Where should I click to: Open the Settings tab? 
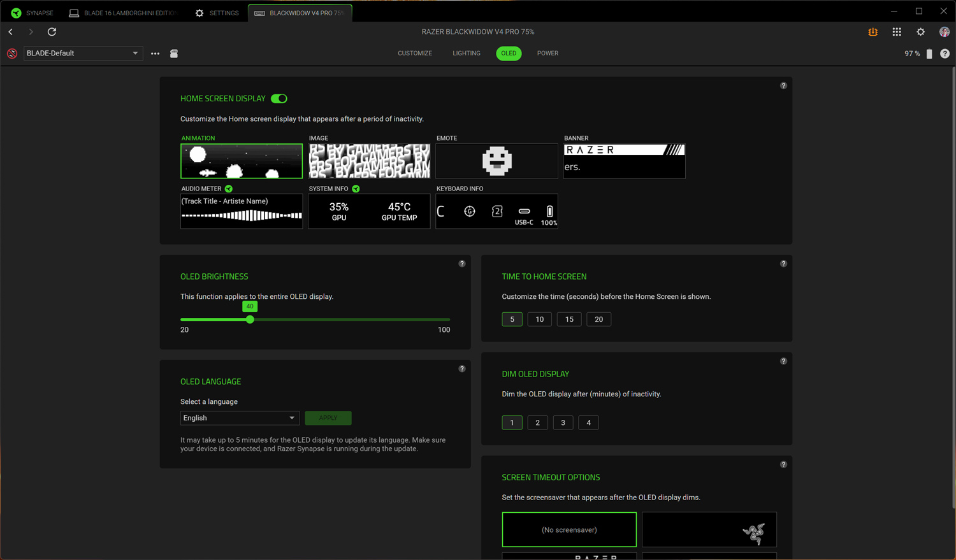(217, 13)
